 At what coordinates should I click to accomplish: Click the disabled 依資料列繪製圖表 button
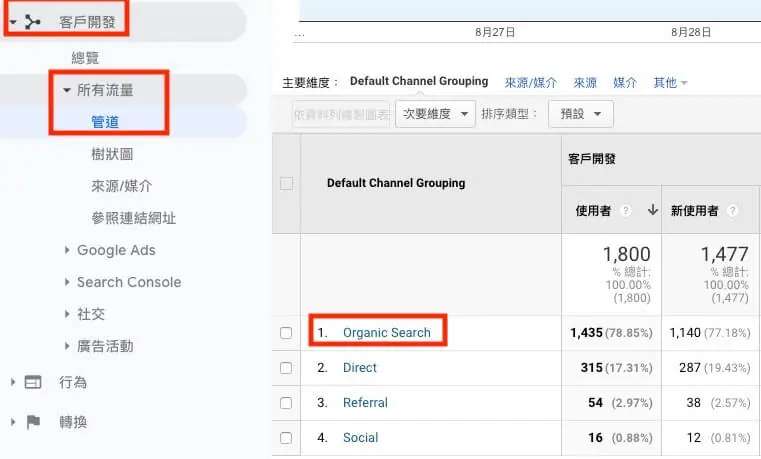point(341,115)
